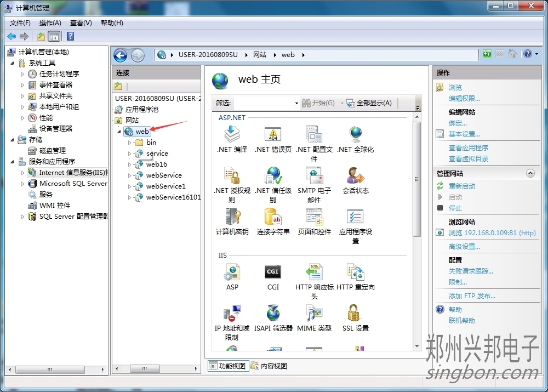Open the ASP feature icon
This screenshot has height=392, width=548.
[232, 272]
